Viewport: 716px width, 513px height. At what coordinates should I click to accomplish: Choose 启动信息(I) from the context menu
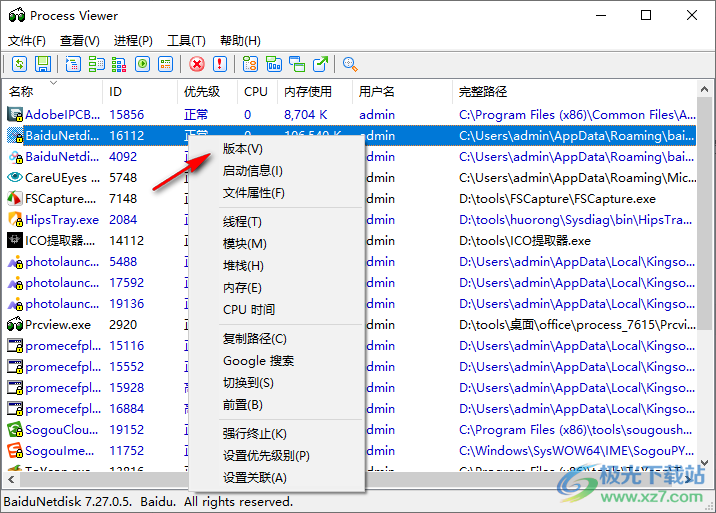click(x=277, y=170)
